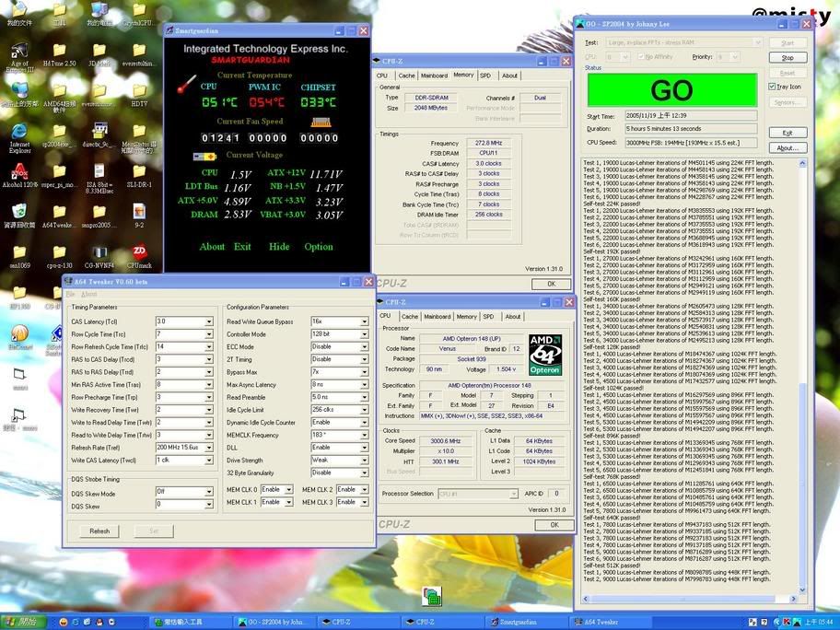Expand the CAS Latency (Tcl) dropdown
This screenshot has height=630, width=840.
pyautogui.click(x=209, y=321)
